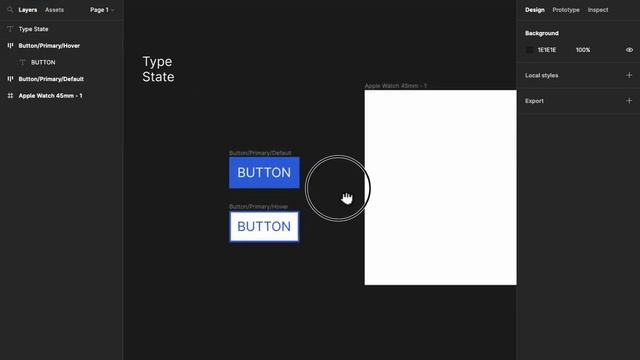Edit the background opacity 100% field

583,50
